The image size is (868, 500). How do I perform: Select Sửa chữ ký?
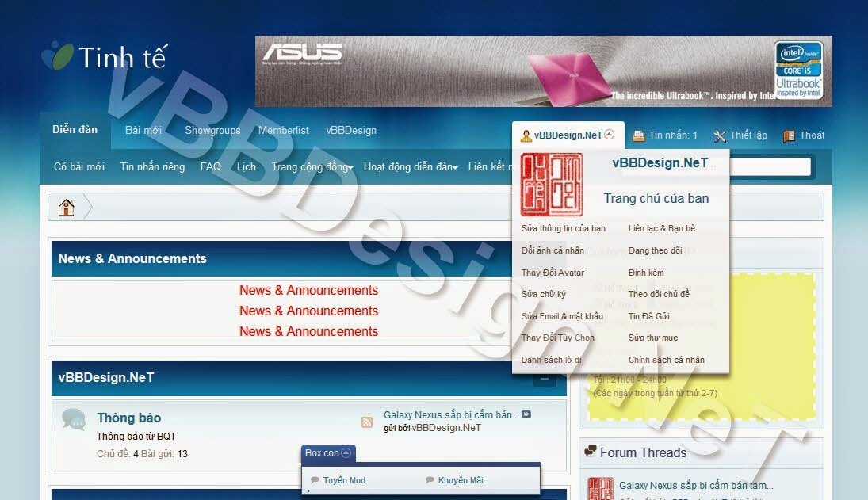click(x=544, y=294)
